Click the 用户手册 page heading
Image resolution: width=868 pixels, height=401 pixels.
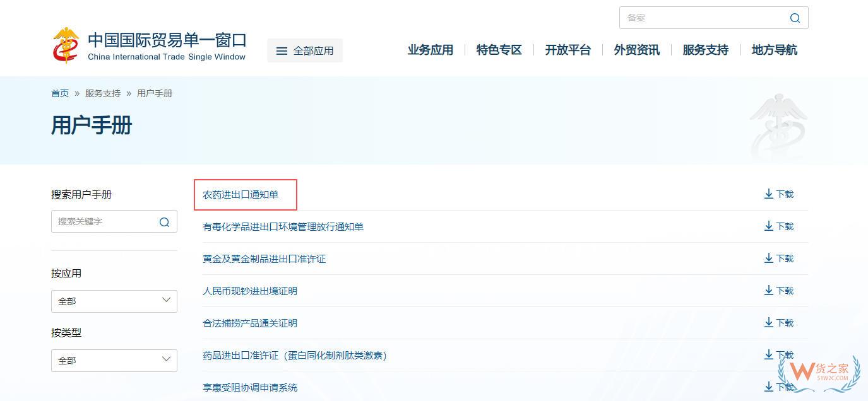coord(92,125)
